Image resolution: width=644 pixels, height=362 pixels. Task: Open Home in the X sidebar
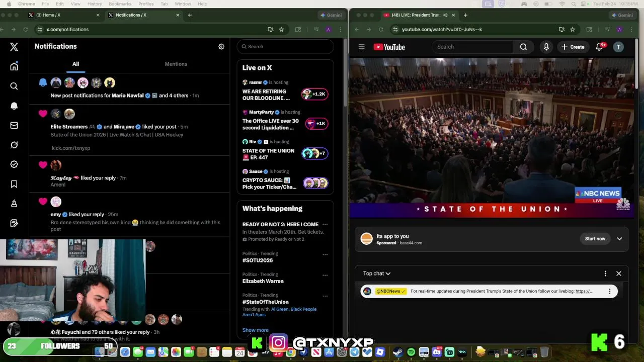point(14,66)
